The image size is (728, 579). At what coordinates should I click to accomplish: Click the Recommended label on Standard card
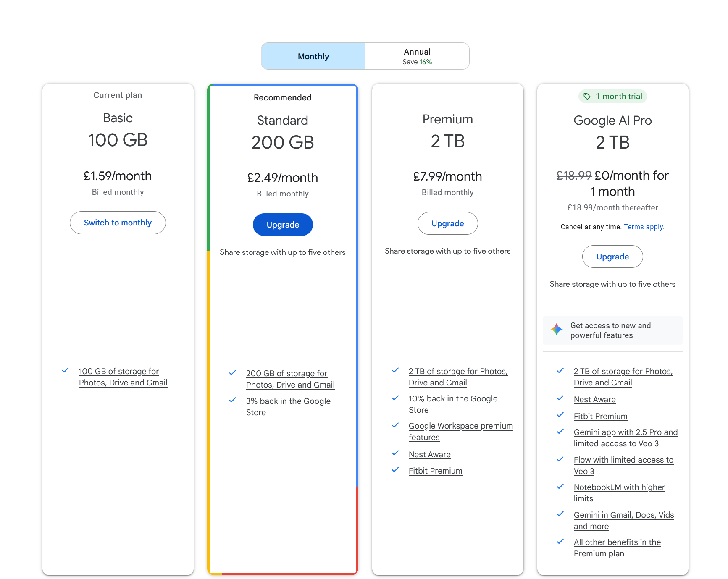click(x=283, y=97)
